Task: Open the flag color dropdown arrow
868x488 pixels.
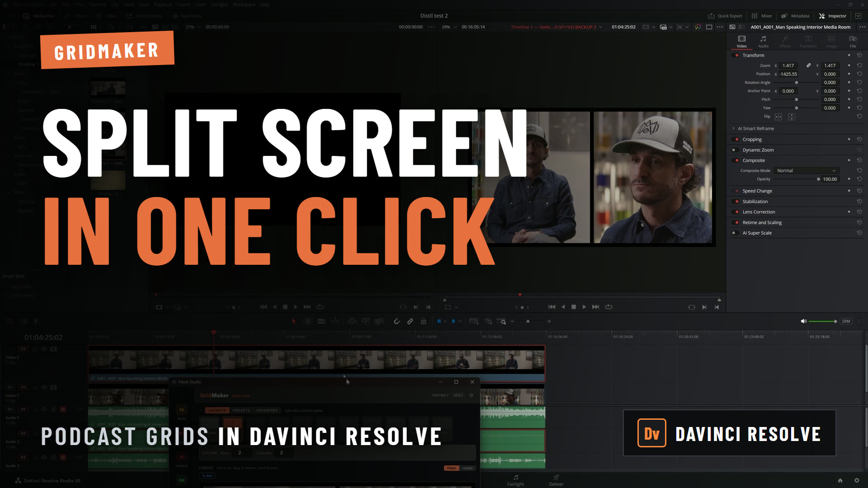Action: coord(445,321)
